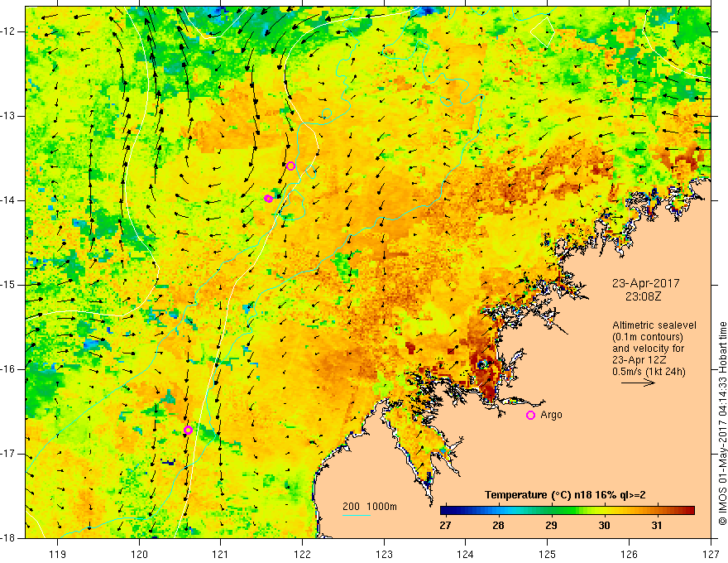Click the longitude axis label "122"
The height and width of the screenshot is (563, 728).
(302, 554)
